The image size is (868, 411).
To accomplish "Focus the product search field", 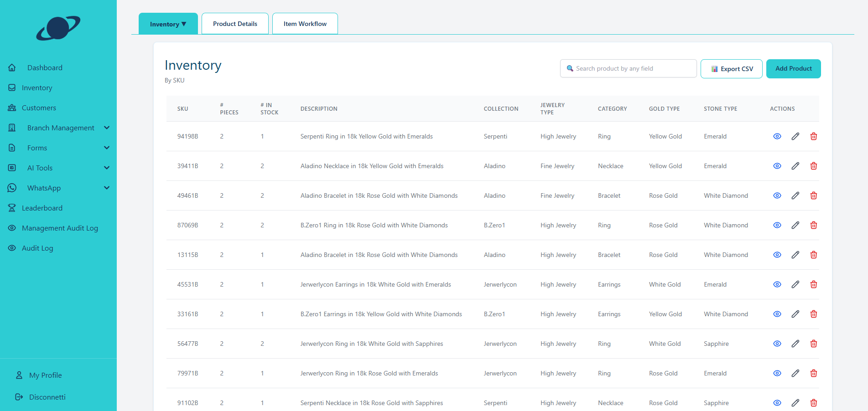I will pos(632,68).
